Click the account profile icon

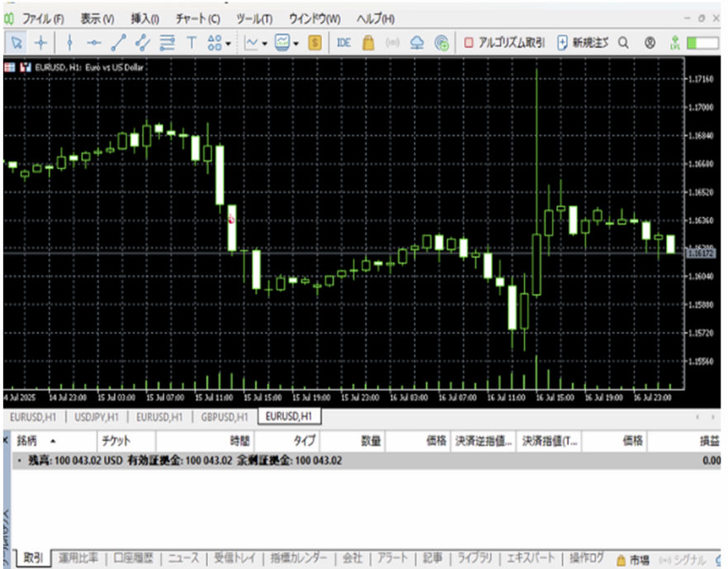tap(650, 42)
